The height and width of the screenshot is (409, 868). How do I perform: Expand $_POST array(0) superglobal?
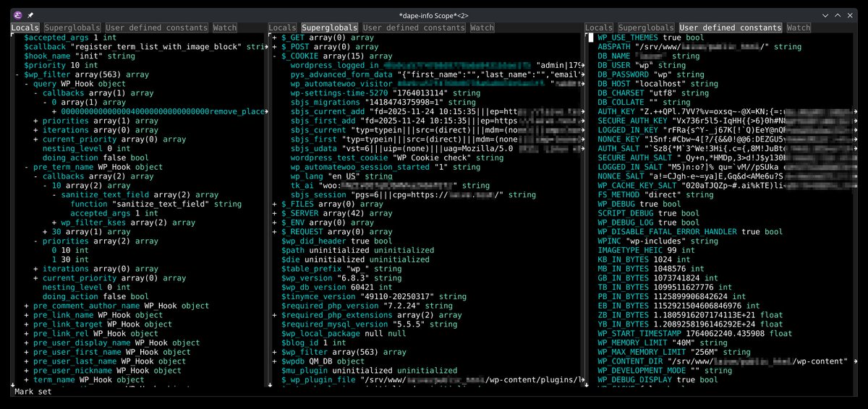[x=274, y=47]
